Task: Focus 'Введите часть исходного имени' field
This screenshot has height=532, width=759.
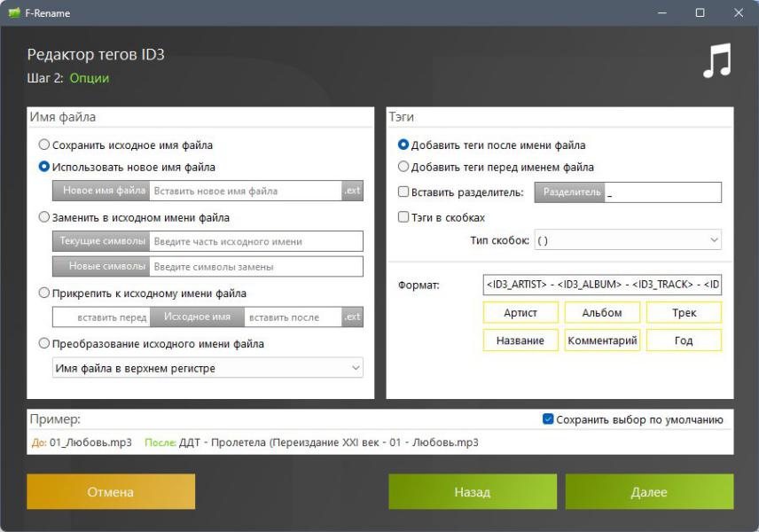Action: [x=256, y=241]
